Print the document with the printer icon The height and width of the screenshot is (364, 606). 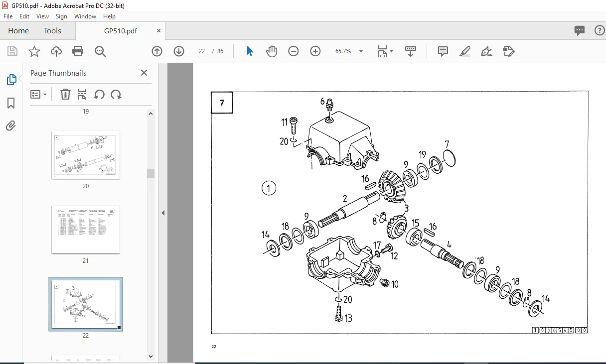click(78, 51)
